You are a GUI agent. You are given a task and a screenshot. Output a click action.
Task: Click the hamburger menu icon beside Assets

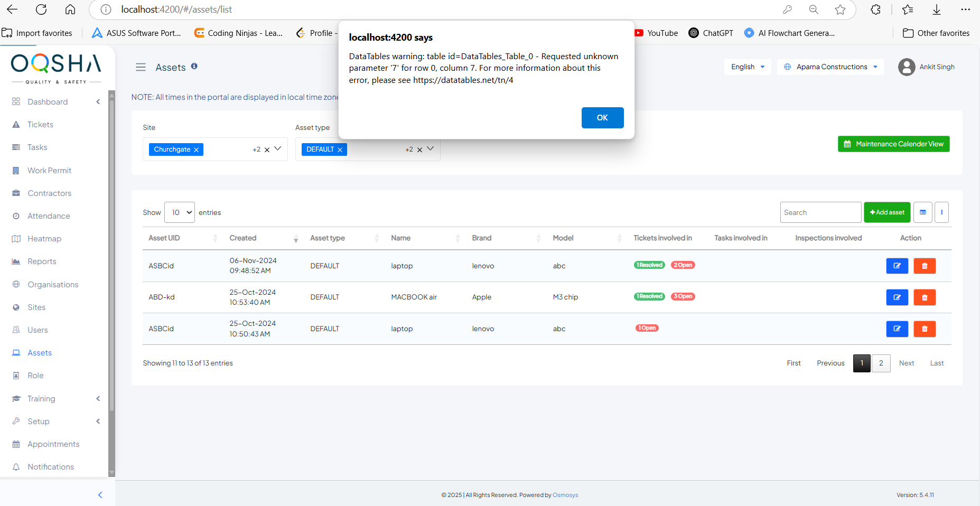point(141,67)
